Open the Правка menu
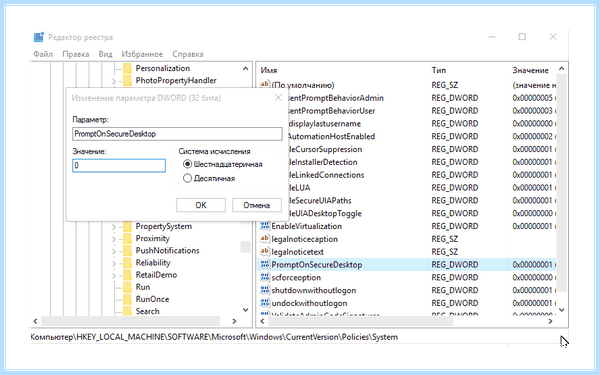Screen dimensions: 600x375 click(76, 54)
